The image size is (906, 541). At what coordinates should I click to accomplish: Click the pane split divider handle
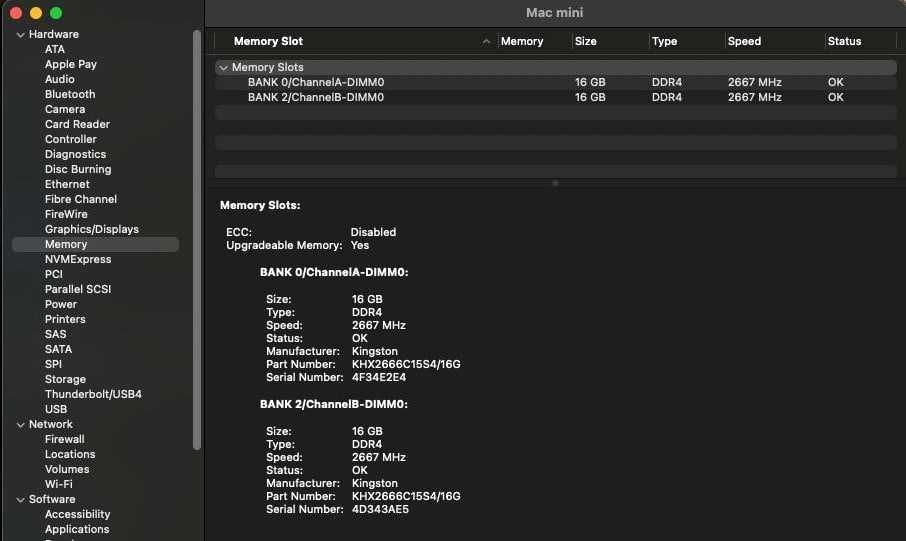pos(555,183)
